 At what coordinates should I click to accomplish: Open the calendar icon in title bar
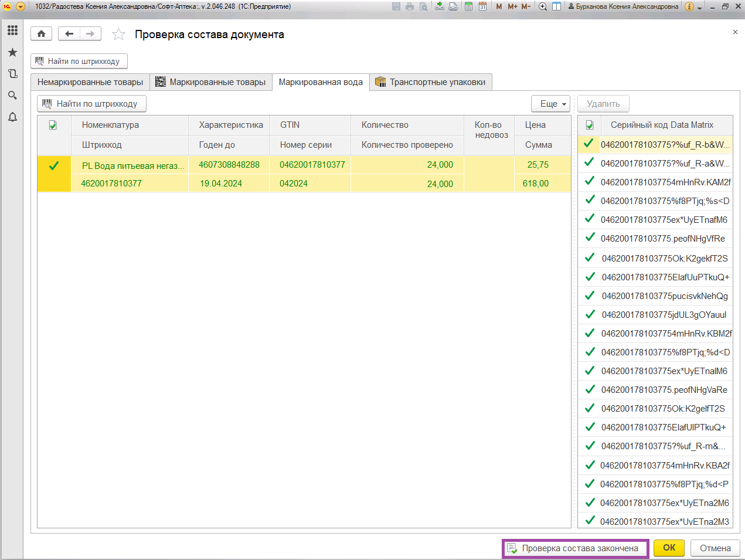pos(482,6)
